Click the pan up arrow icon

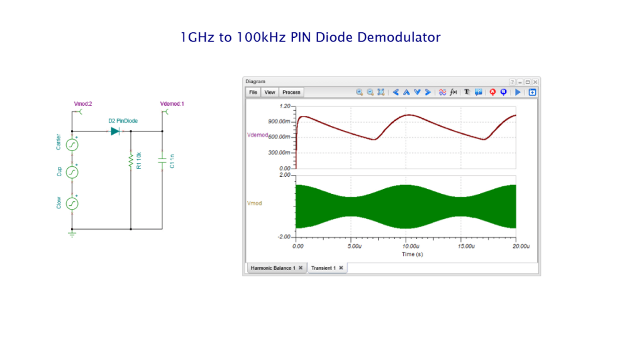click(x=406, y=92)
